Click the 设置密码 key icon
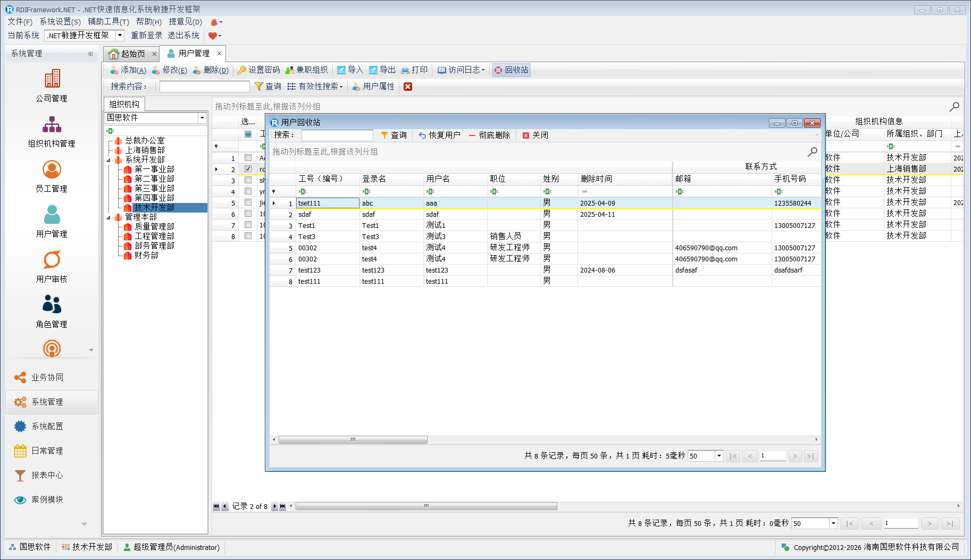 (242, 70)
